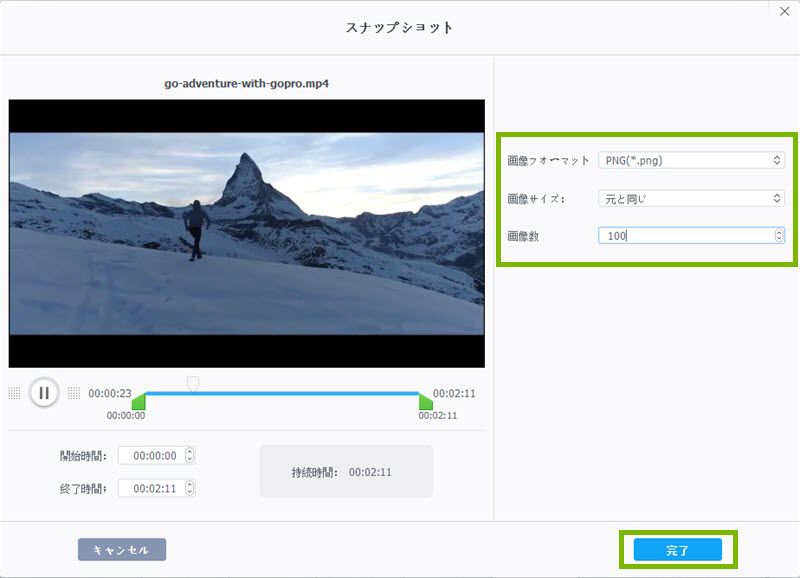Click the 開始時間 time field
Image resolution: width=800 pixels, height=578 pixels.
click(x=150, y=456)
